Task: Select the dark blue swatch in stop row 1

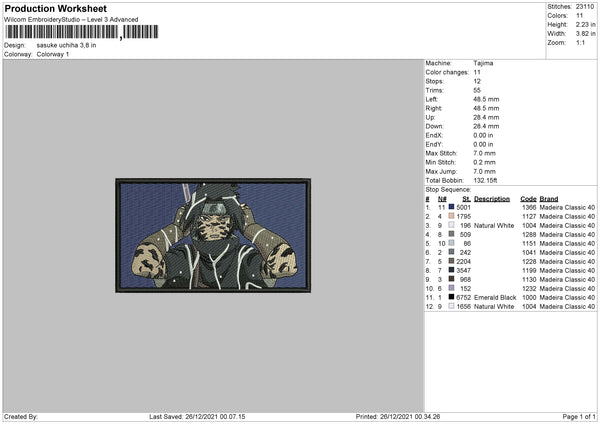Action: [x=451, y=207]
